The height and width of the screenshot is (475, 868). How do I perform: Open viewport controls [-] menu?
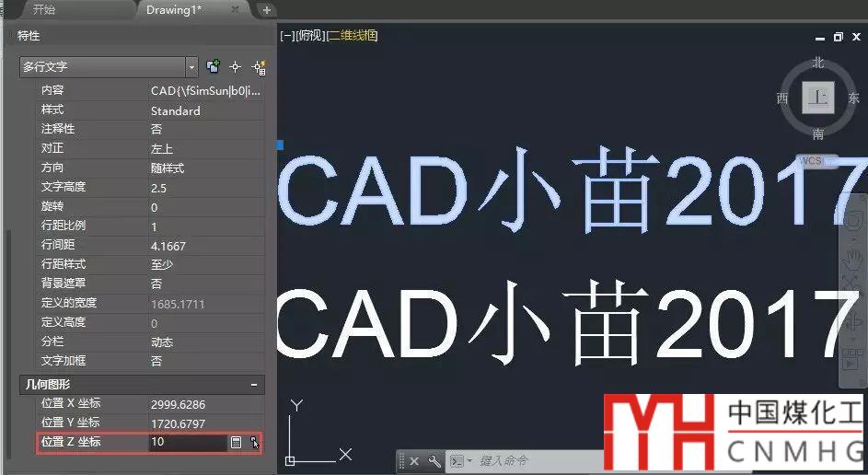pos(287,36)
